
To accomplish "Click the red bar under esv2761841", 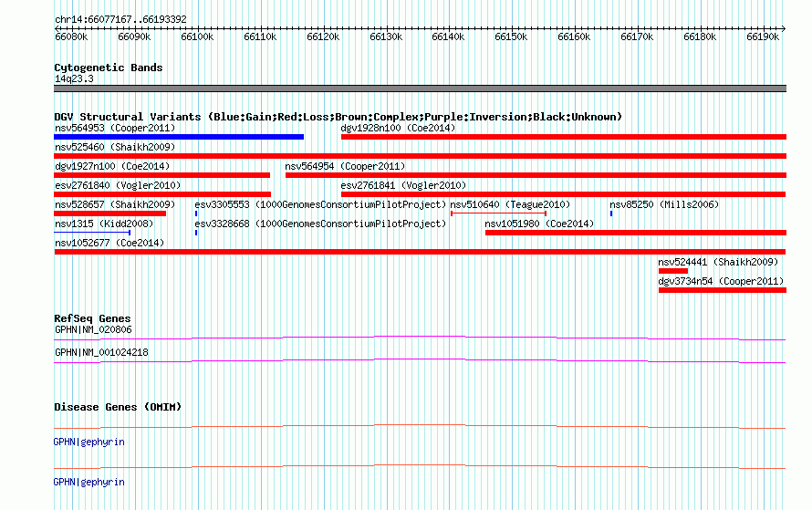I will click(x=564, y=194).
